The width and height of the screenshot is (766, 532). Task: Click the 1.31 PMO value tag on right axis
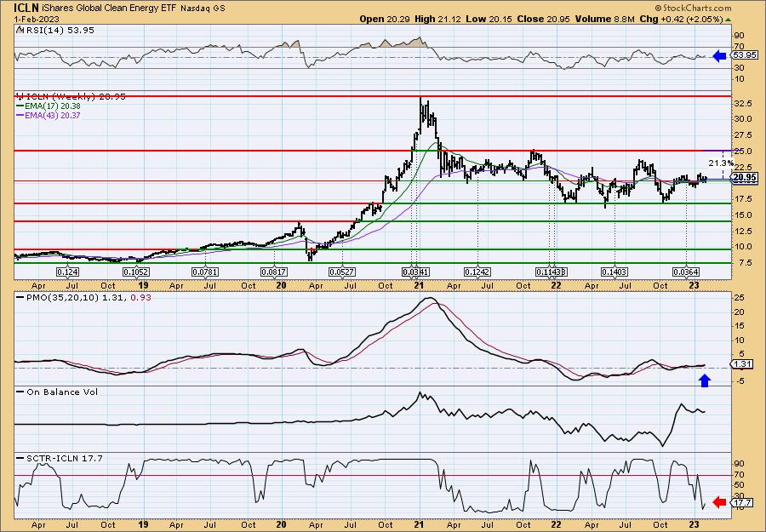coord(740,364)
